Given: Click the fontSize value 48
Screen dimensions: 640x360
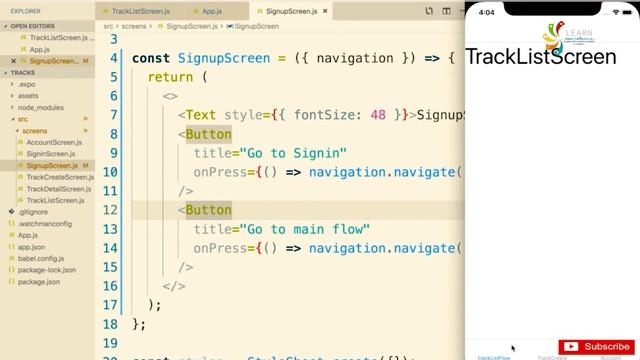Looking at the screenshot, I should pyautogui.click(x=378, y=115).
